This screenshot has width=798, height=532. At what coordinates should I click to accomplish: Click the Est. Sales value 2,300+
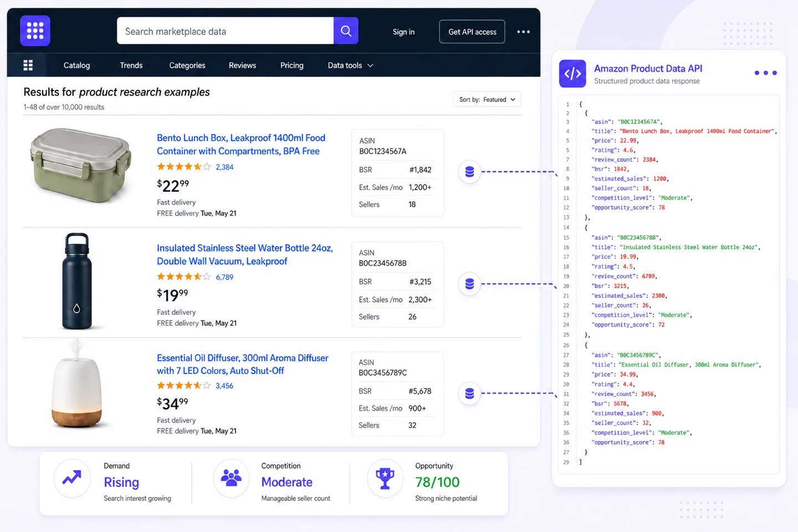(420, 300)
